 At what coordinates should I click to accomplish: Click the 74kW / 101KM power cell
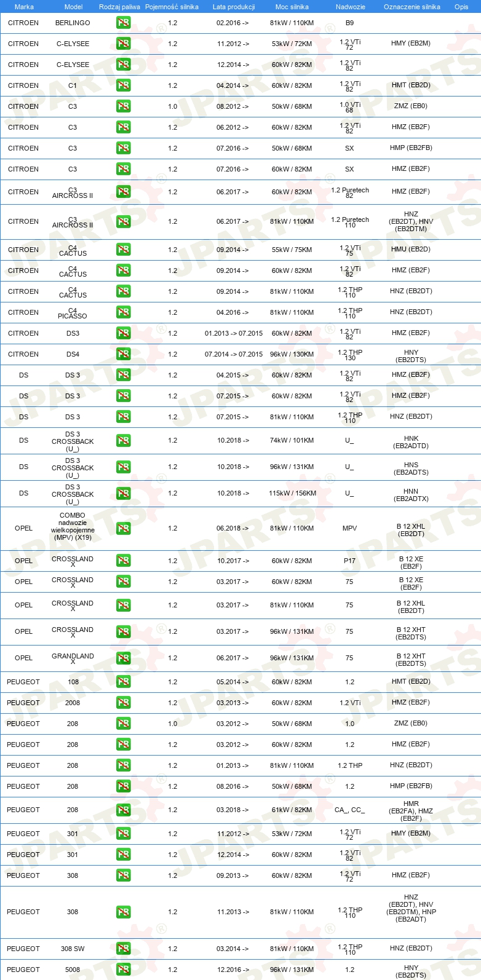[x=292, y=440]
